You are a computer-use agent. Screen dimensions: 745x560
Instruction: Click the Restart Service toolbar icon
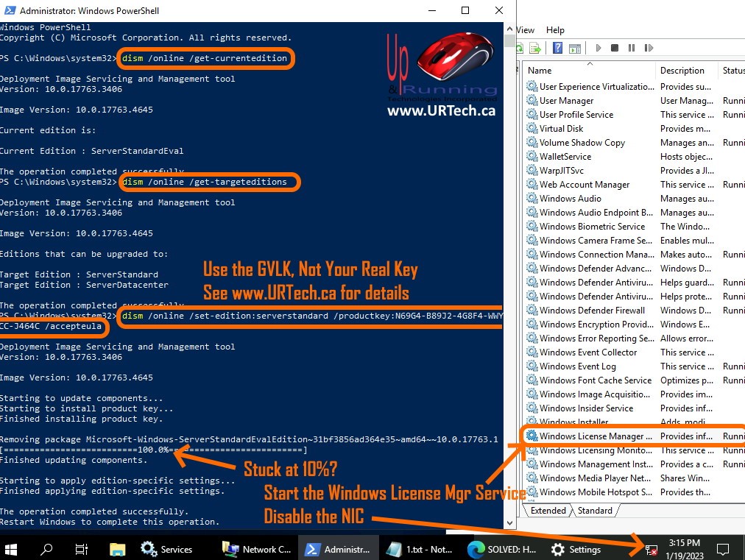[648, 48]
